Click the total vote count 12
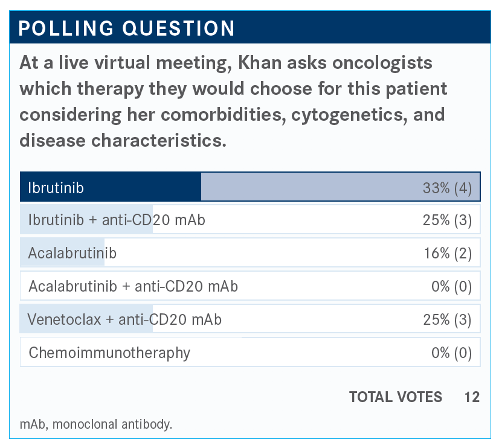 [x=472, y=397]
